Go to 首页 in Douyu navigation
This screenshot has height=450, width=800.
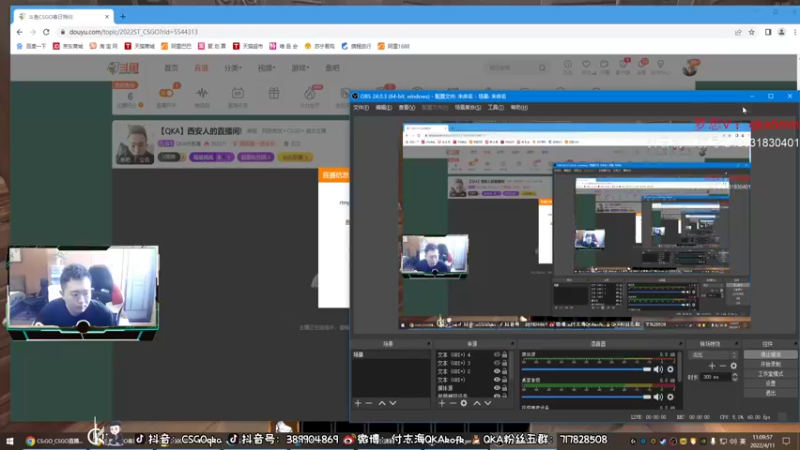click(171, 68)
